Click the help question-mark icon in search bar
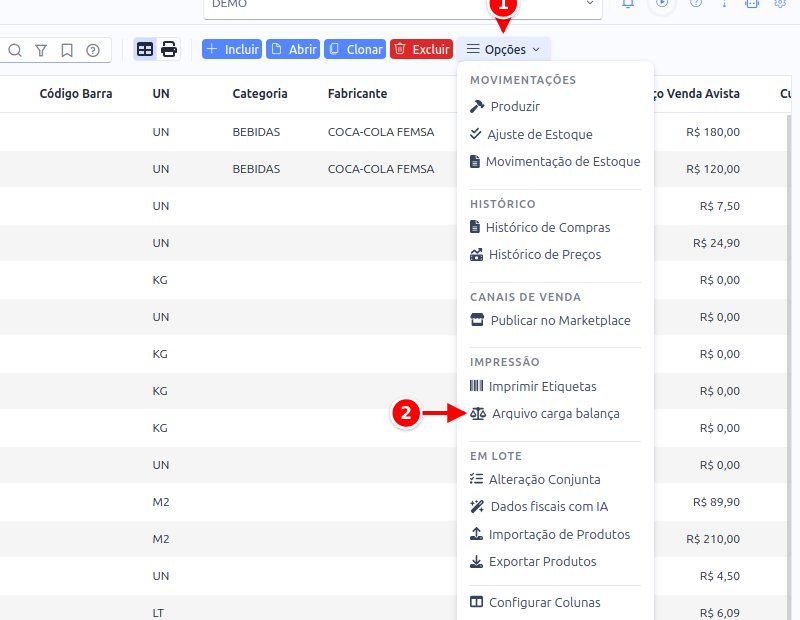Image resolution: width=800 pixels, height=620 pixels. point(93,50)
